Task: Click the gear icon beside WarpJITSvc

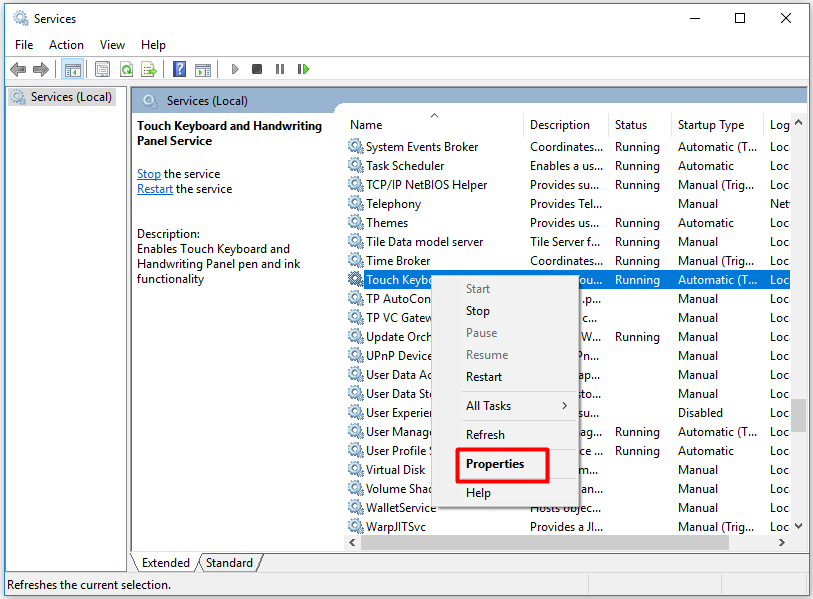Action: pos(356,526)
